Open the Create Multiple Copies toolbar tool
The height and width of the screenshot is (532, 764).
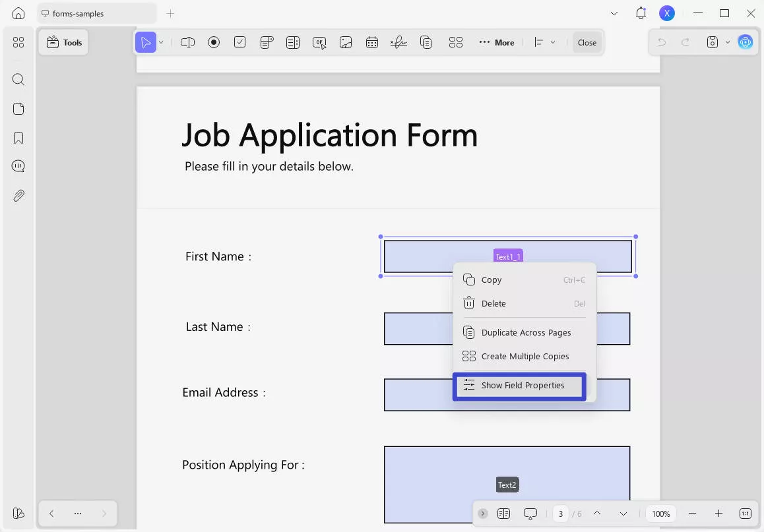coord(456,42)
